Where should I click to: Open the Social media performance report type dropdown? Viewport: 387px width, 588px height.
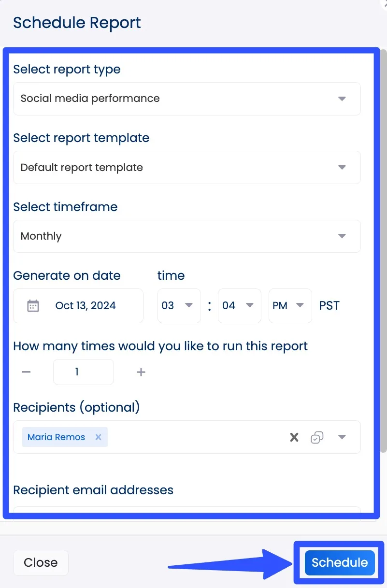click(x=342, y=99)
